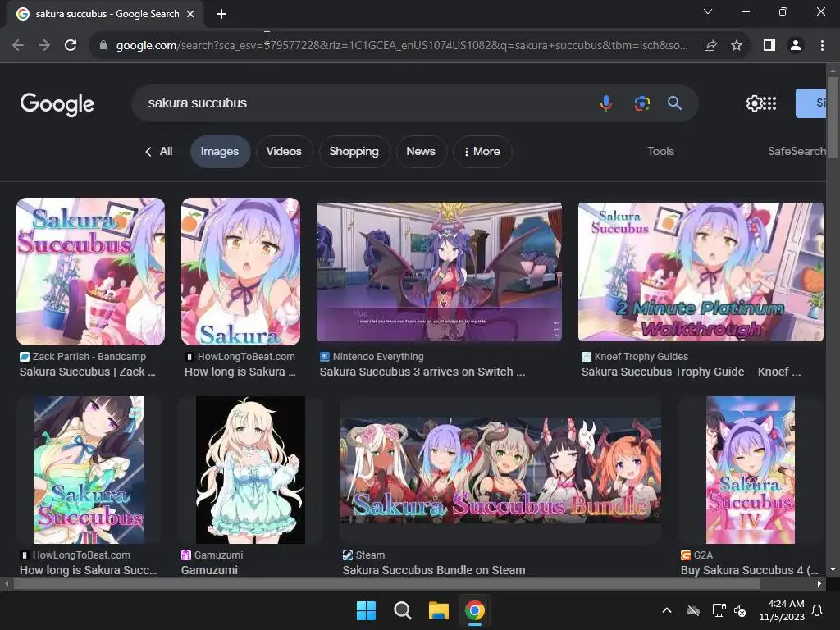The width and height of the screenshot is (840, 630).
Task: Click the address bar URL
Action: click(x=402, y=46)
